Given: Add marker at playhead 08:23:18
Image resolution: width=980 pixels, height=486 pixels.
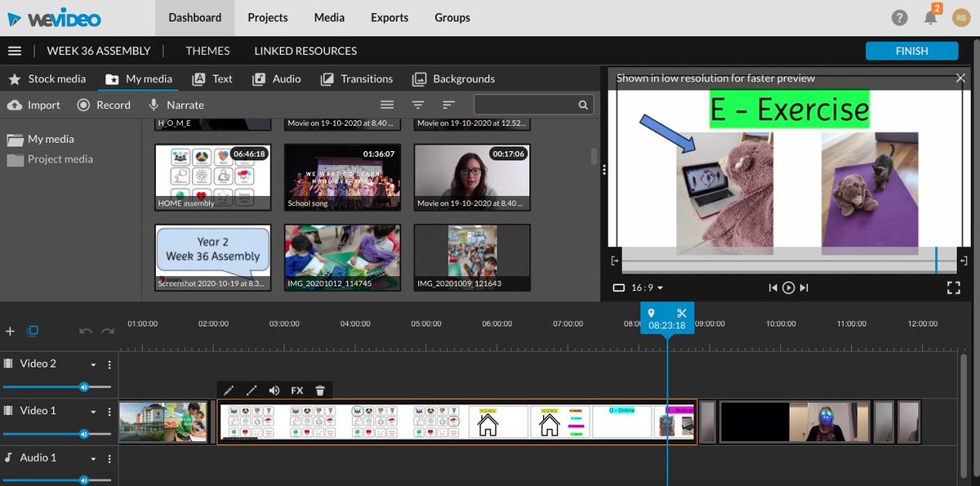Looking at the screenshot, I should coord(652,313).
